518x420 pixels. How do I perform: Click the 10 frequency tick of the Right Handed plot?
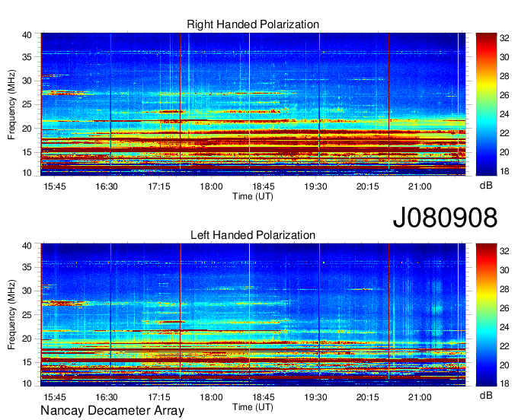(27, 173)
